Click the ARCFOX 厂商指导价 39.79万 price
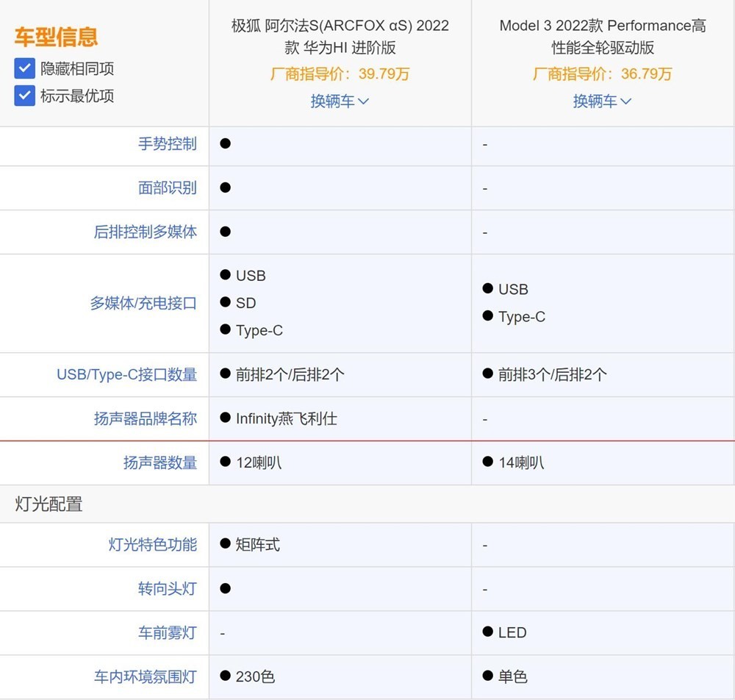 coord(340,74)
